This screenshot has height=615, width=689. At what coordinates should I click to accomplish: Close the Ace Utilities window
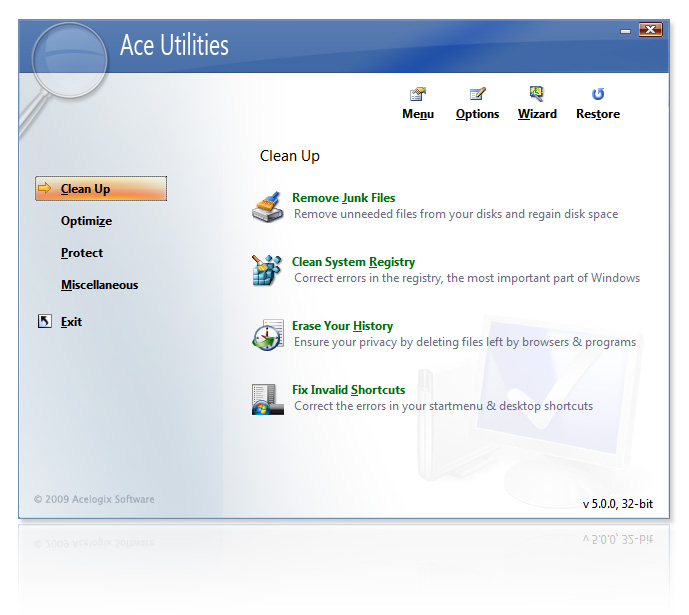click(651, 30)
